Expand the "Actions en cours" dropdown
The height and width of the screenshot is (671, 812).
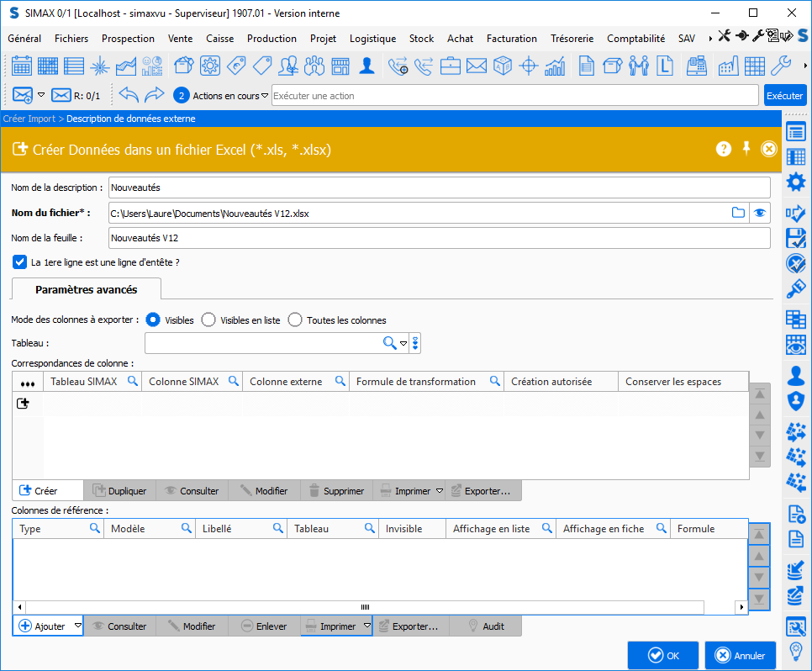click(x=265, y=95)
